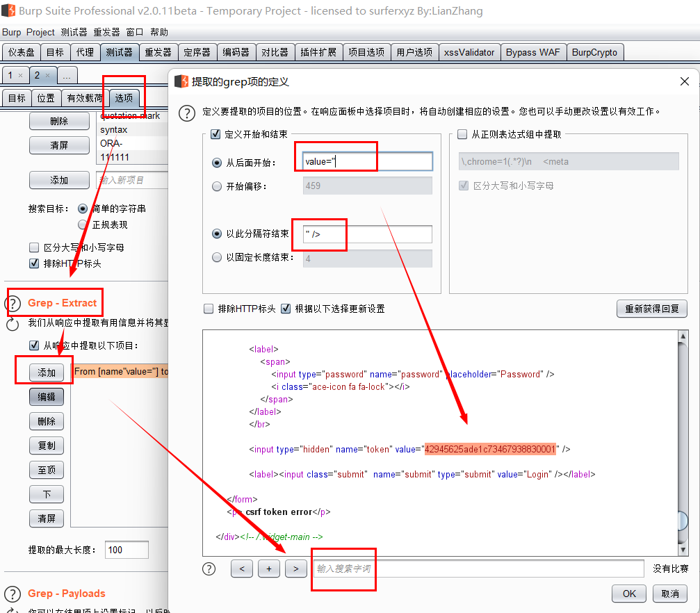700x613 pixels.
Task: Open the Grep - Extract help icon
Action: pyautogui.click(x=12, y=302)
